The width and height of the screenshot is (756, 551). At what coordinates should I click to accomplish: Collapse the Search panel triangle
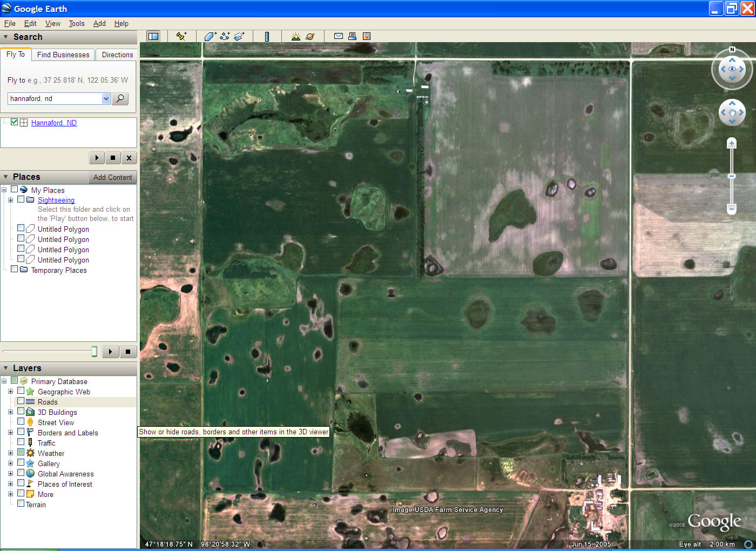click(x=6, y=37)
